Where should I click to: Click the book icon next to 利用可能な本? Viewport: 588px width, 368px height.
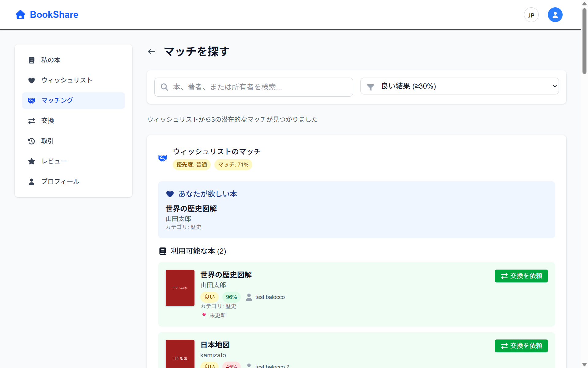[163, 251]
